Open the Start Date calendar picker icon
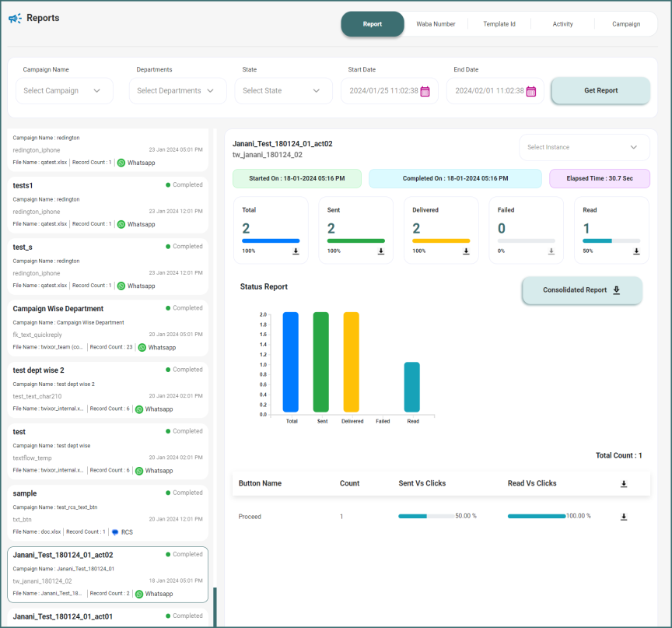672x628 pixels. coord(425,91)
